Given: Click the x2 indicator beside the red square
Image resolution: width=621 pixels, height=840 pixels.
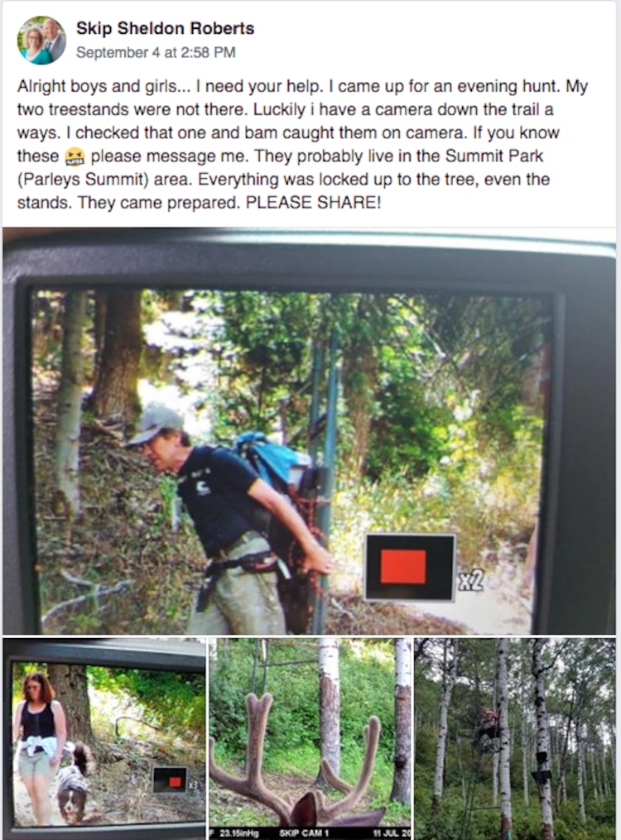Looking at the screenshot, I should coord(471,581).
